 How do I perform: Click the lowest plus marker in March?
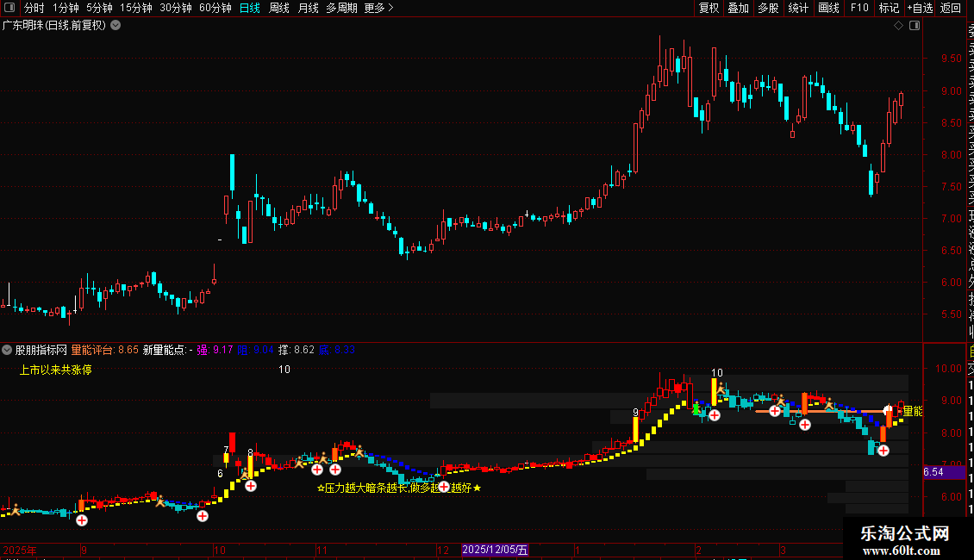pyautogui.click(x=883, y=450)
